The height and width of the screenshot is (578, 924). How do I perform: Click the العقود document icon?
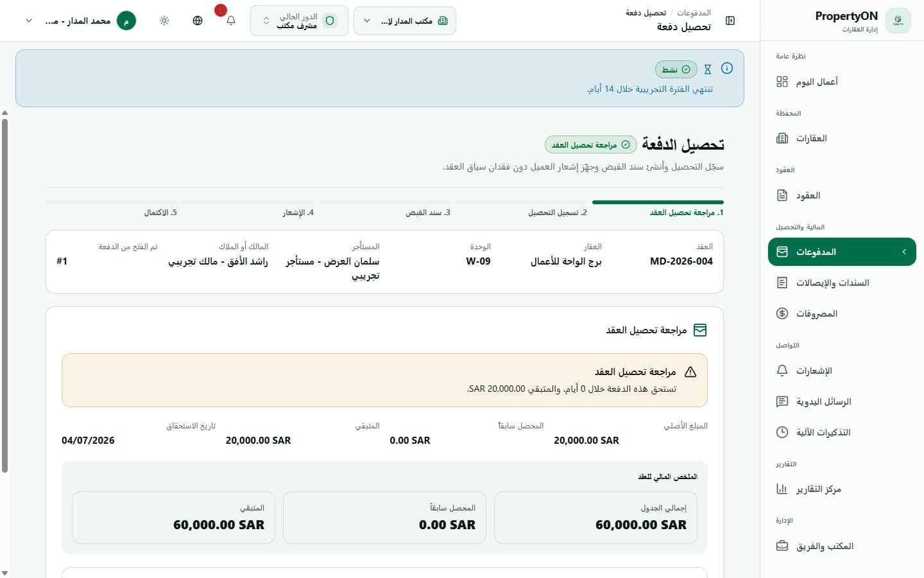pos(782,195)
